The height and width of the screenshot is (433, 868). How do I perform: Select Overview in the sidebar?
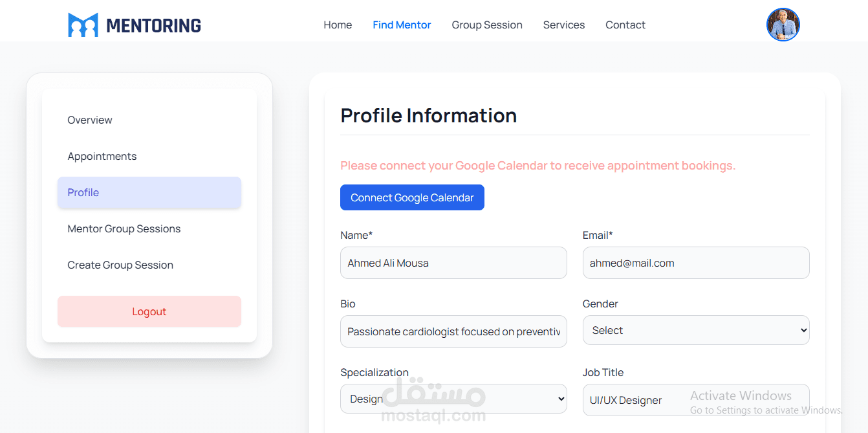click(x=90, y=120)
